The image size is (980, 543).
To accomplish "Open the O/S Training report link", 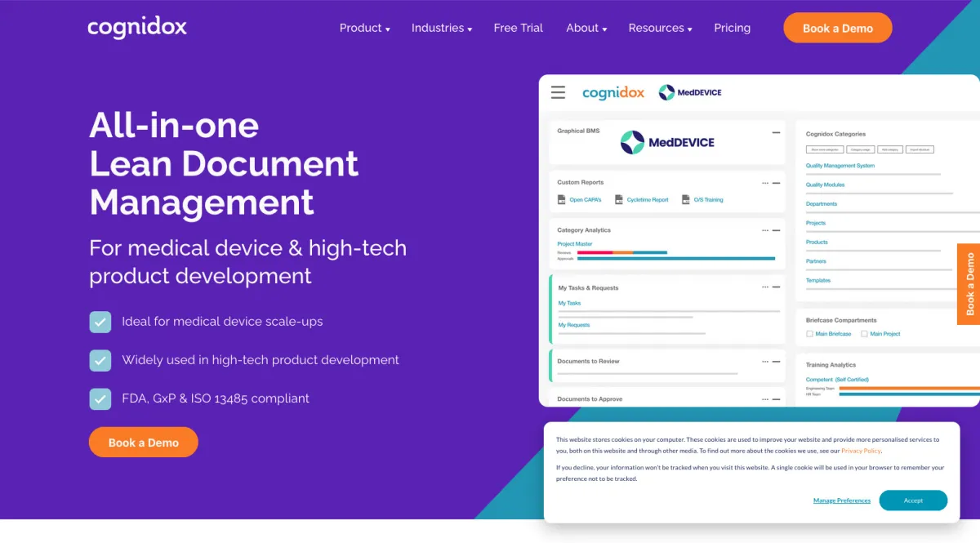I will (x=709, y=199).
